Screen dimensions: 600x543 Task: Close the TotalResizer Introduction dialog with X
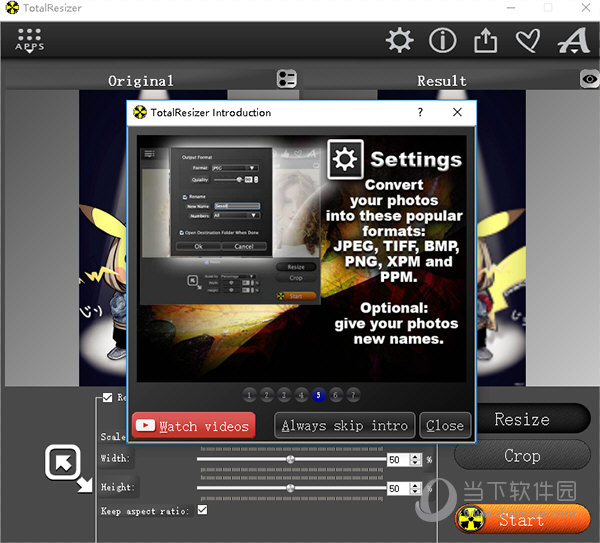[x=457, y=112]
